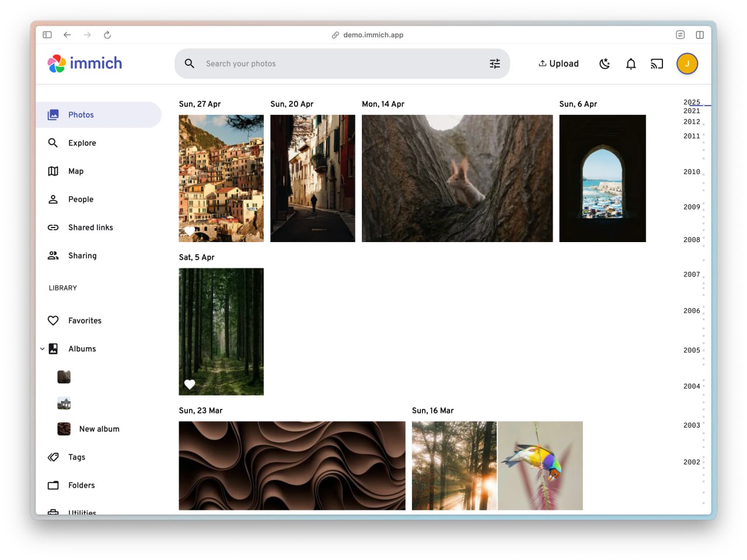The height and width of the screenshot is (560, 747).
Task: View Shared links
Action: pyautogui.click(x=90, y=227)
